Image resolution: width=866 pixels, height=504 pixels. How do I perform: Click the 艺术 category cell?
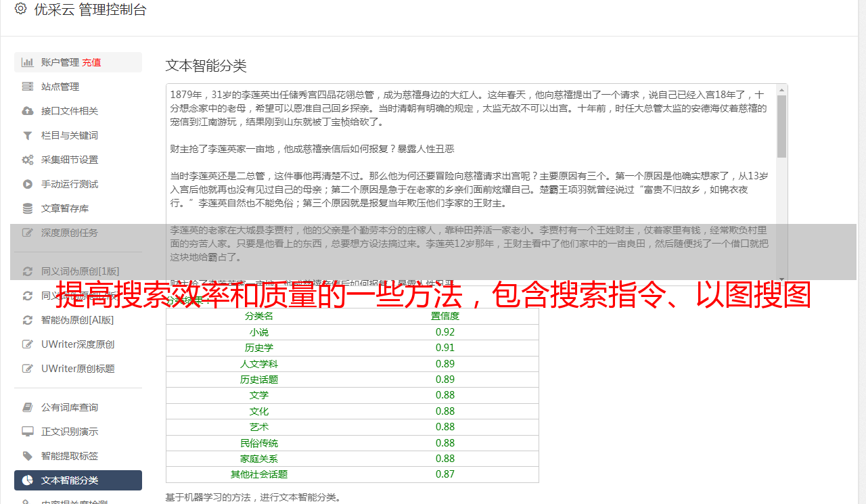(259, 427)
